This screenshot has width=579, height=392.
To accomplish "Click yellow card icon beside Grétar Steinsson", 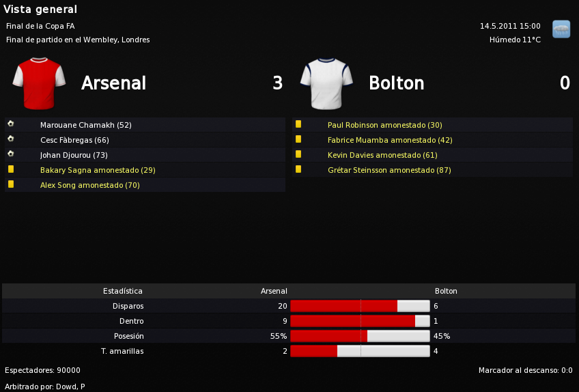I will 298,169.
